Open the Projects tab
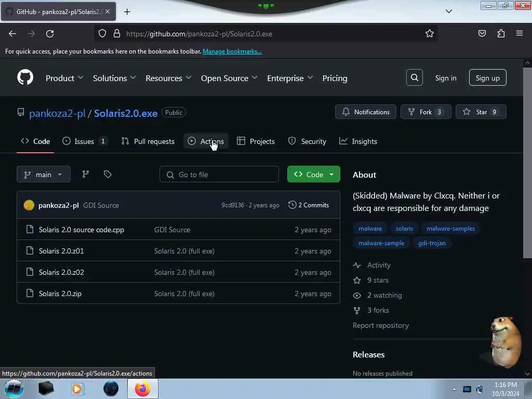 point(256,141)
